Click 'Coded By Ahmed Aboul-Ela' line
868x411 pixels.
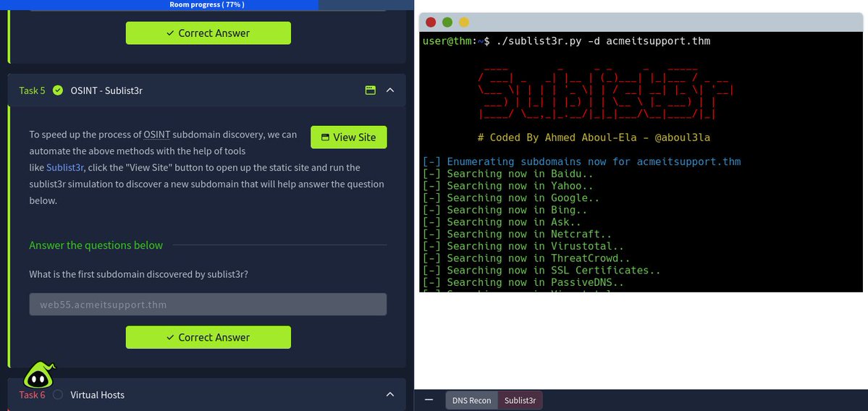tap(594, 137)
